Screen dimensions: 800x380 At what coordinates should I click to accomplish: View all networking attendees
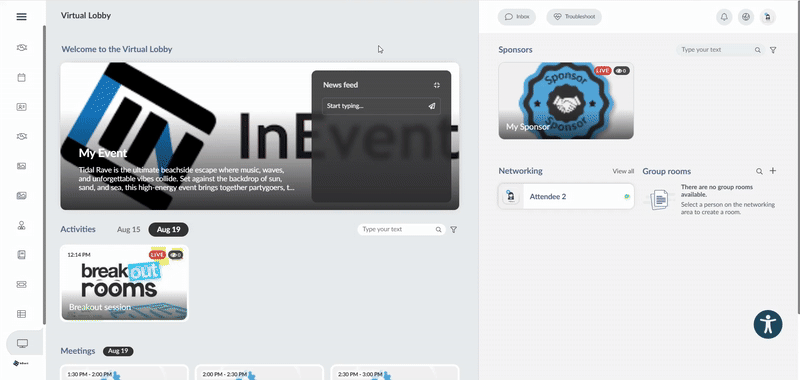pyautogui.click(x=623, y=171)
